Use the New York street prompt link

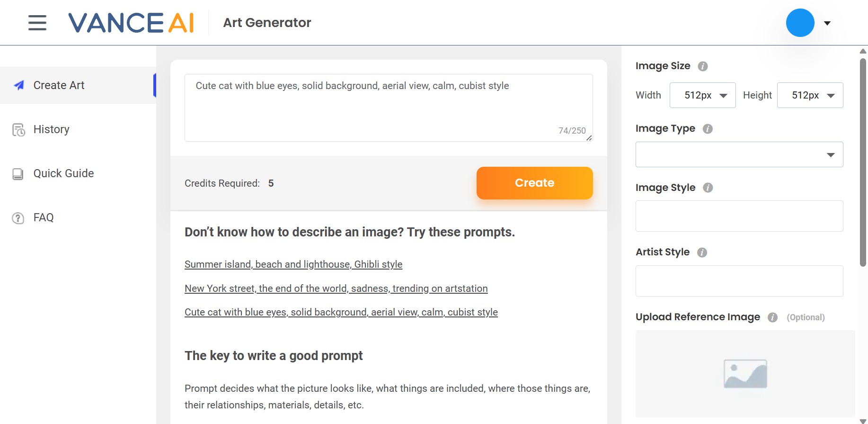coord(336,289)
